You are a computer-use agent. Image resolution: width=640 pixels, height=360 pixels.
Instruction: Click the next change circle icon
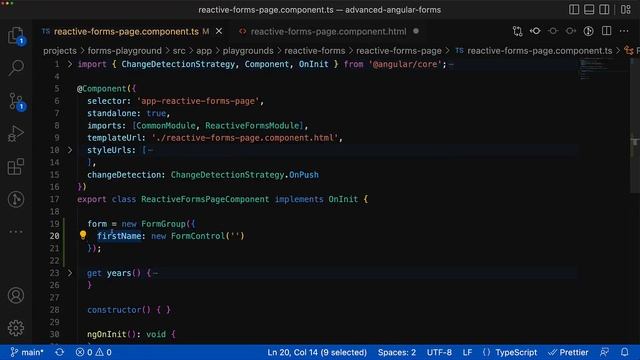pos(571,31)
